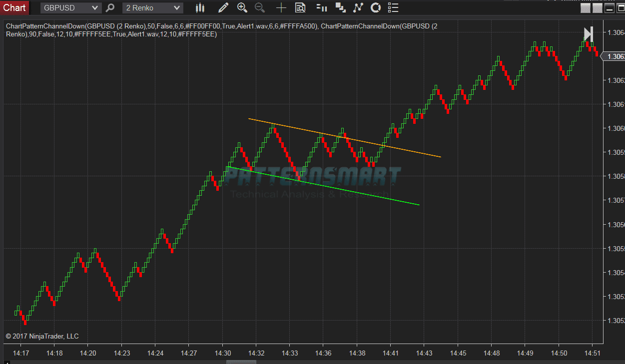The image size is (625, 364).
Task: Open the bar style candlestick icon
Action: coord(200,7)
